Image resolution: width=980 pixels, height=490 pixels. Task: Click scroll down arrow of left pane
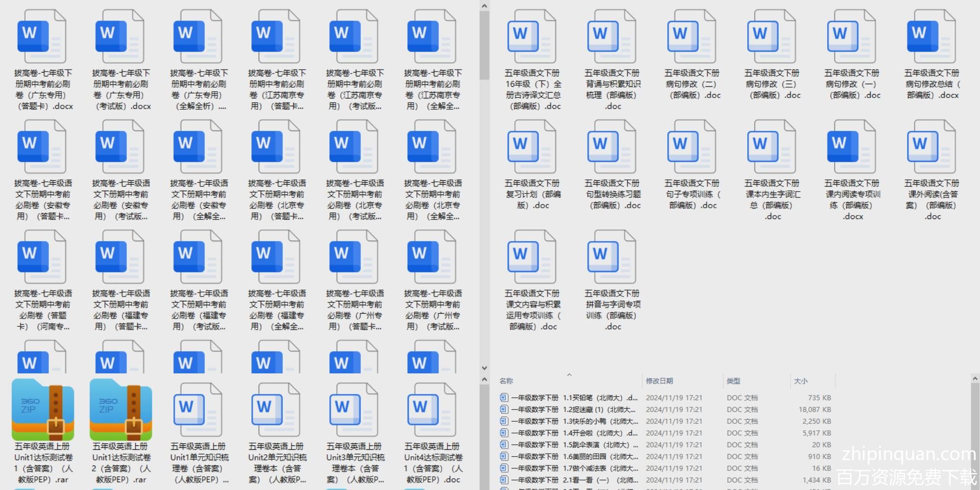tap(484, 368)
